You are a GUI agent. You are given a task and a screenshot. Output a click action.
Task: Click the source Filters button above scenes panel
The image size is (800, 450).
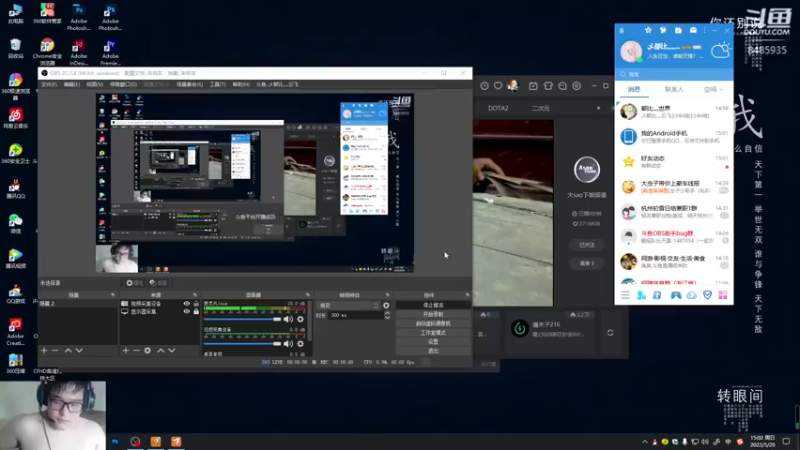158,283
